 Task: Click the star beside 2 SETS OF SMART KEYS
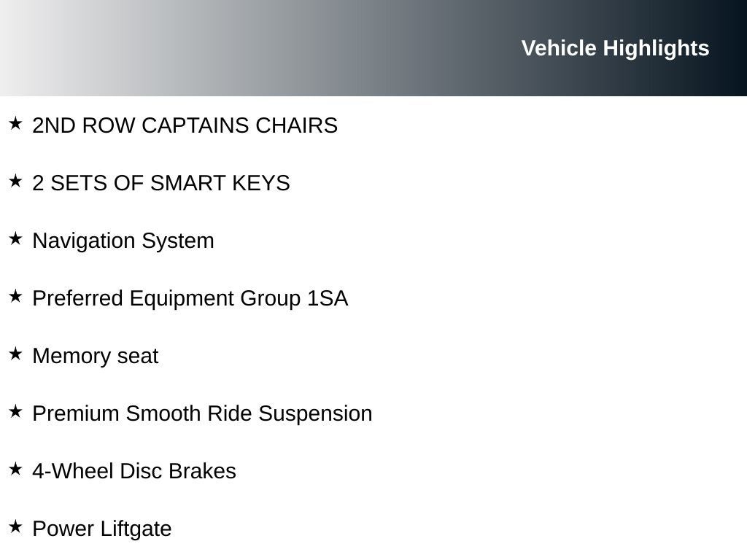pyautogui.click(x=15, y=181)
